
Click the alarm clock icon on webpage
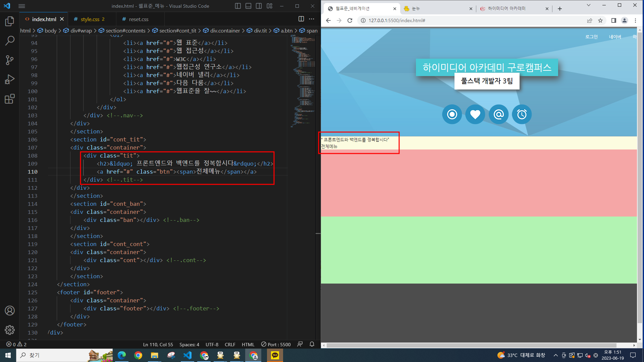tap(522, 115)
